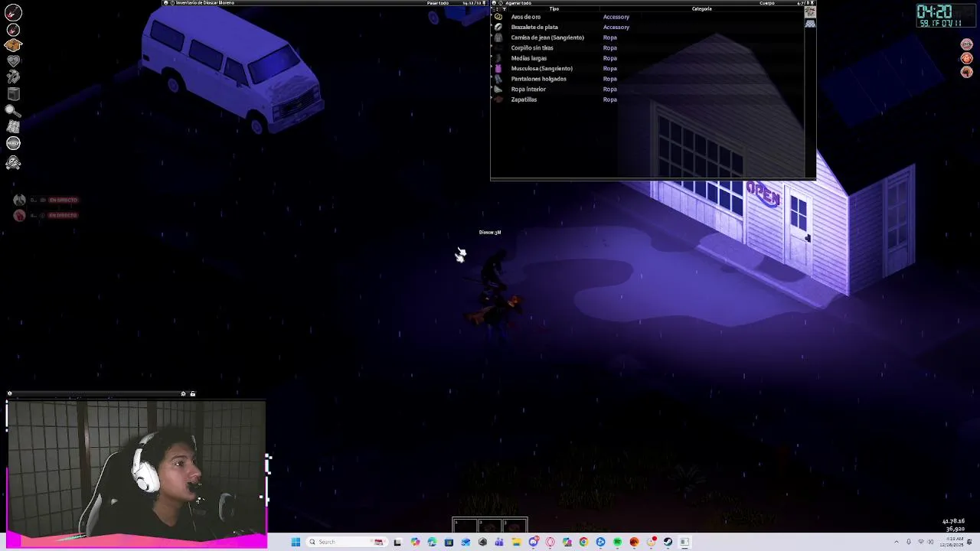Sort loot list by Categoría column

(701, 8)
